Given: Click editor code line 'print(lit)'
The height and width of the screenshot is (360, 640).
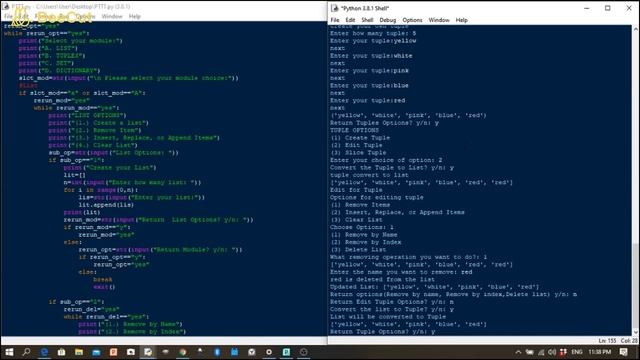Looking at the screenshot, I should (x=82, y=212).
